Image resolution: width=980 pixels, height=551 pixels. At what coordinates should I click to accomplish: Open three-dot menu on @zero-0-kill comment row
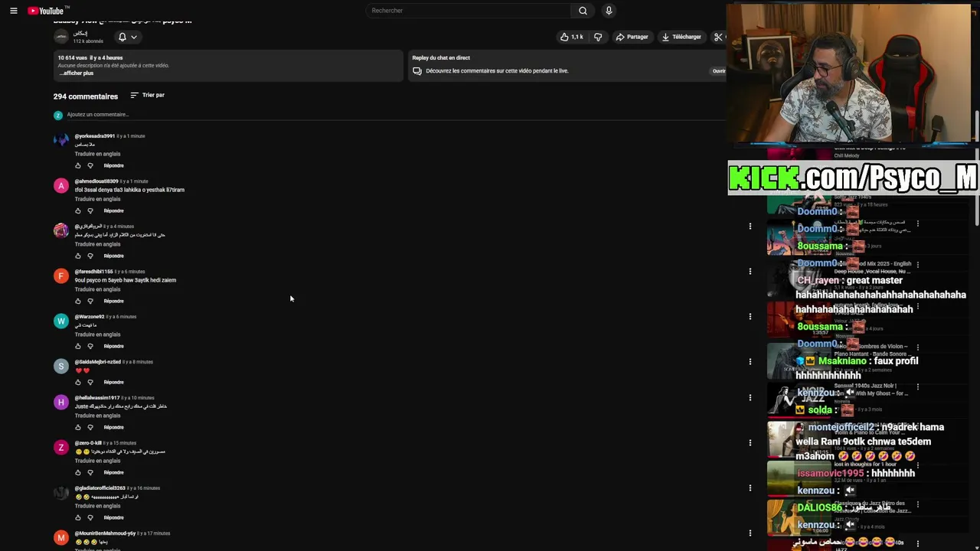coord(750,442)
